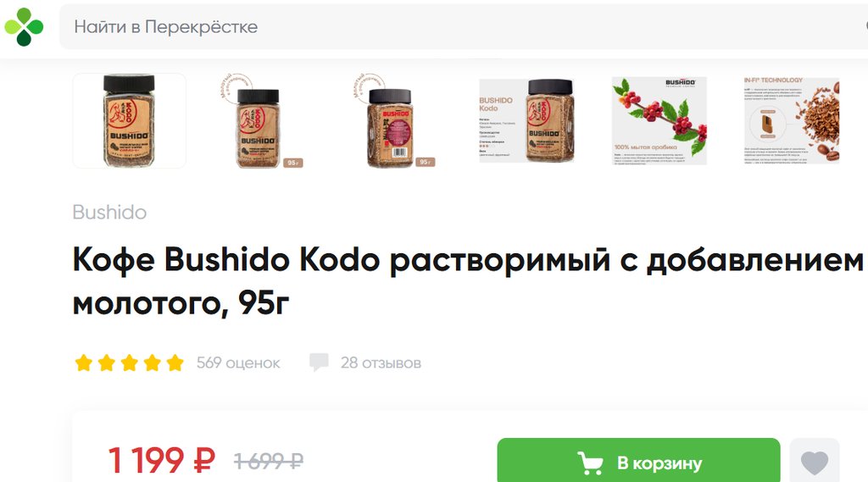Click the red price 1 199 ₽
This screenshot has width=868, height=482.
pos(161,461)
